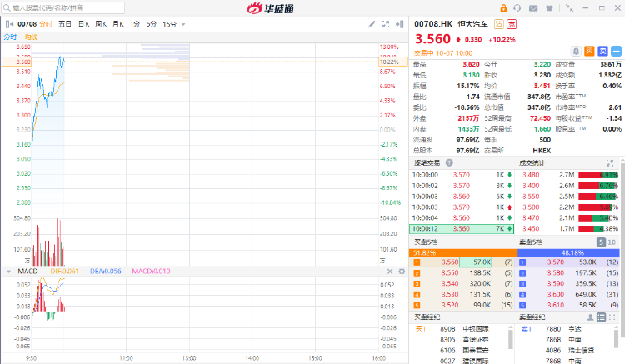Click the price alert bell icon
The height and width of the screenshot is (364, 625).
tap(575, 51)
